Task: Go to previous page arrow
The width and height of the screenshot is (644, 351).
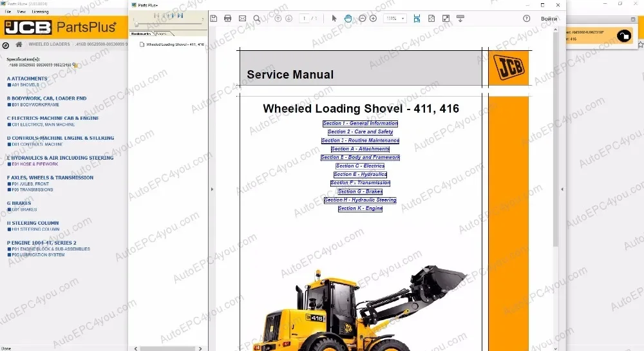Action: pyautogui.click(x=278, y=19)
